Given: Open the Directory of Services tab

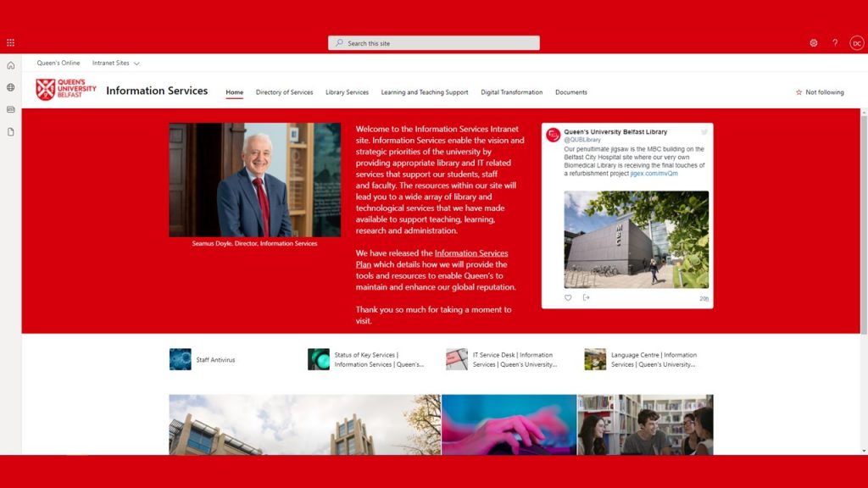Looking at the screenshot, I should click(x=284, y=92).
